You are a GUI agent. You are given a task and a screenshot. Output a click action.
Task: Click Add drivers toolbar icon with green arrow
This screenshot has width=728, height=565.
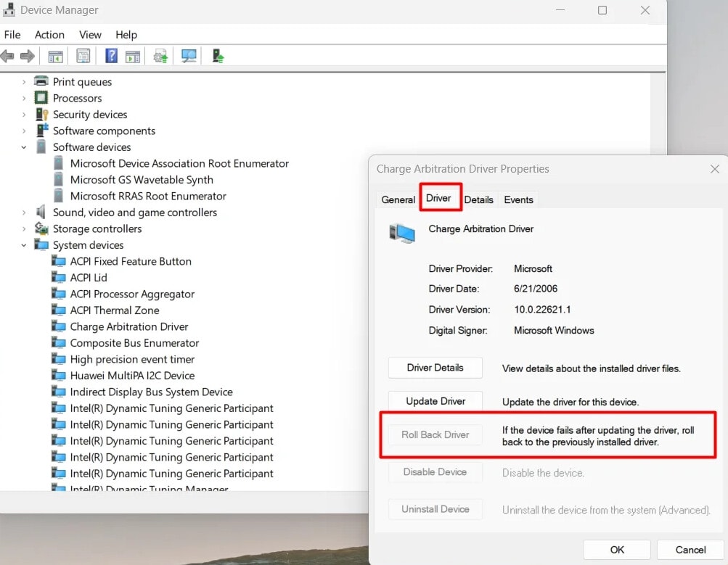tap(218, 56)
